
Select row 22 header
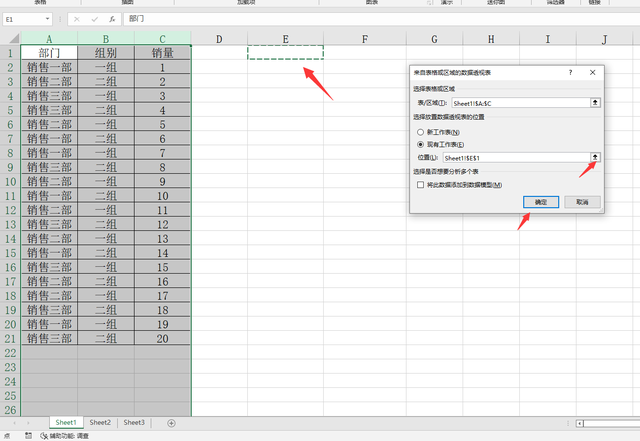click(10, 353)
